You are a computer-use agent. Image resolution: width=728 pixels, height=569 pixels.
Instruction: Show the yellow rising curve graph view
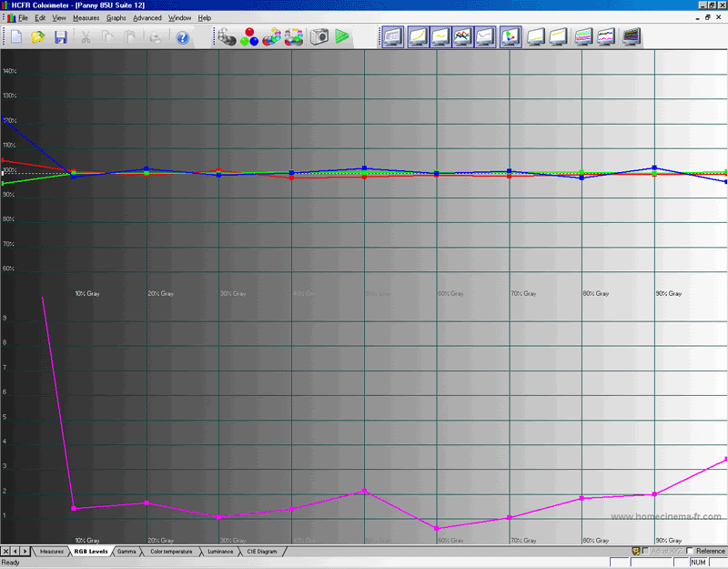[418, 36]
